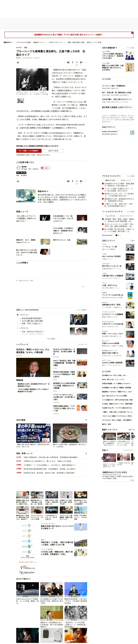Play the 夏の甲子園 video

(33, 433)
